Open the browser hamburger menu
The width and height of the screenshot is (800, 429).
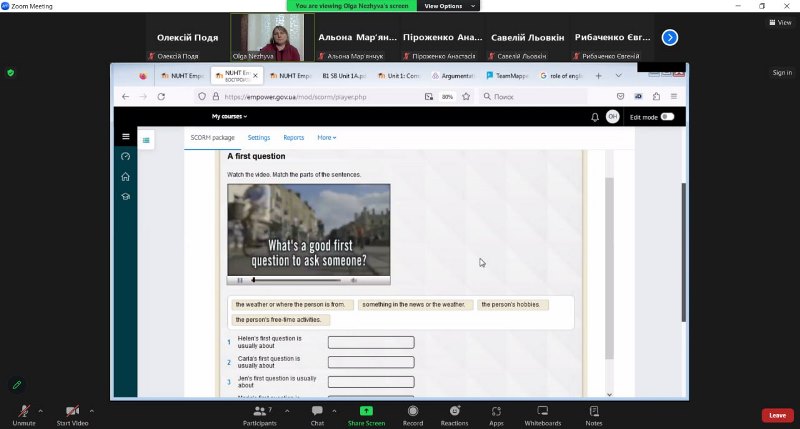click(x=673, y=96)
